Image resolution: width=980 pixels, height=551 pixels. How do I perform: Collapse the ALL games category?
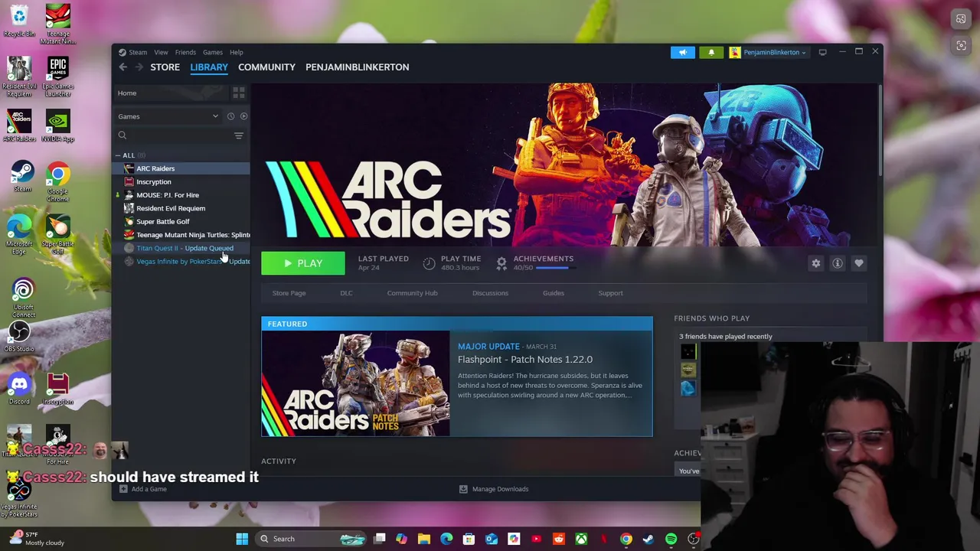click(x=118, y=155)
